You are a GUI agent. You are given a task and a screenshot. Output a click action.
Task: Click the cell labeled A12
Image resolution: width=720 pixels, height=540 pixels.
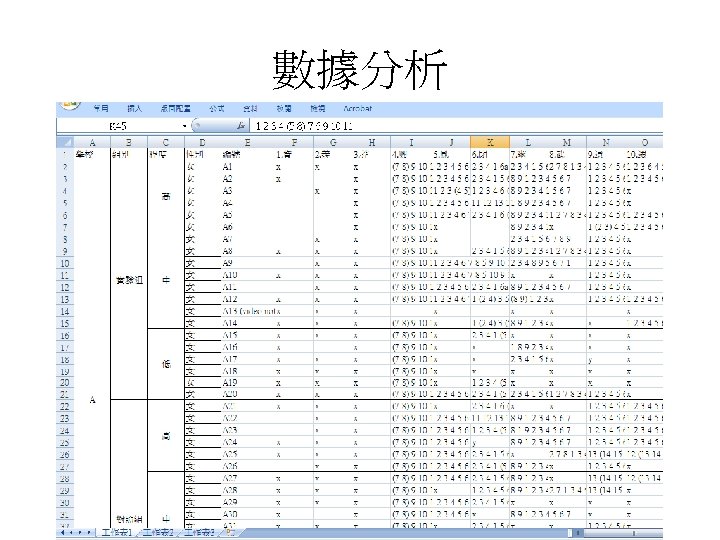pos(248,299)
